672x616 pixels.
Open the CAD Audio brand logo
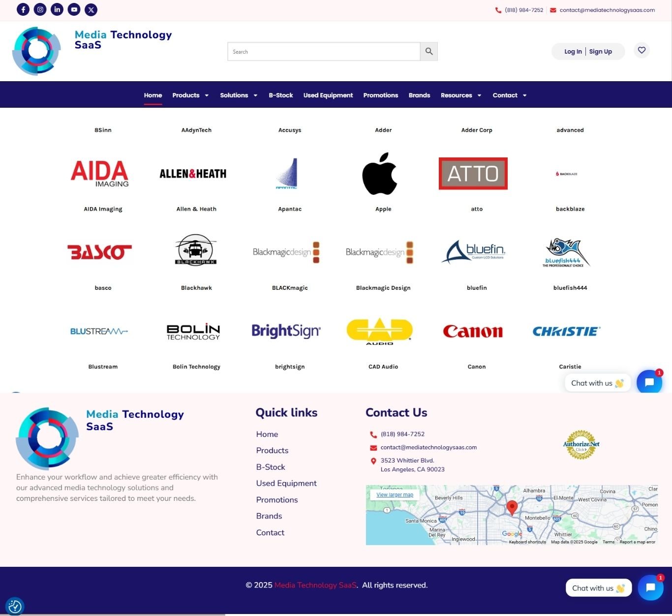coord(379,331)
